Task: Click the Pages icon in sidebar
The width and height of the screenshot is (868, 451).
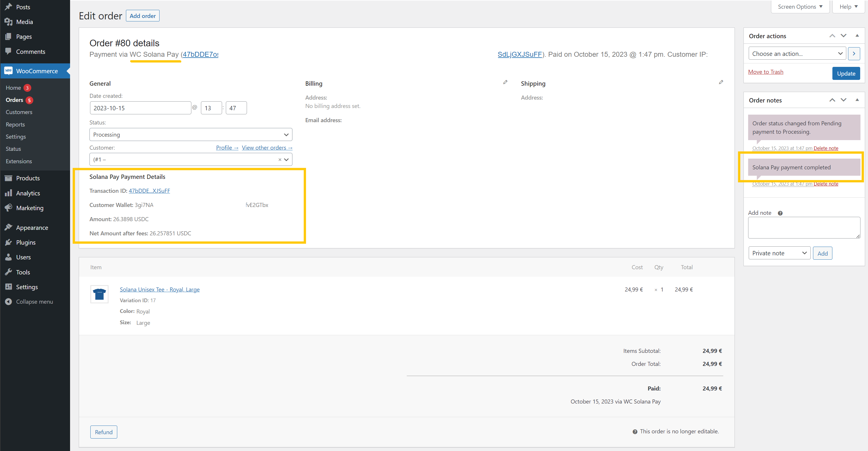Action: (8, 36)
